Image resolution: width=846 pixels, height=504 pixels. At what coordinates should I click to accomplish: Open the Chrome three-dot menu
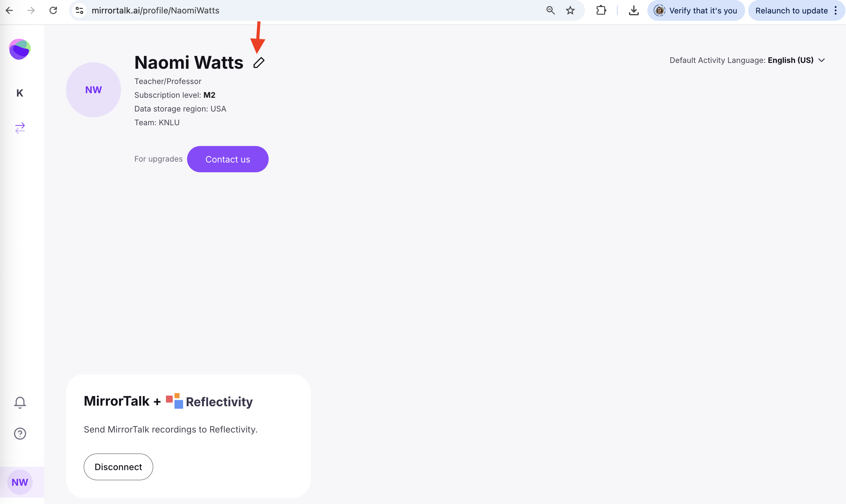(x=836, y=10)
